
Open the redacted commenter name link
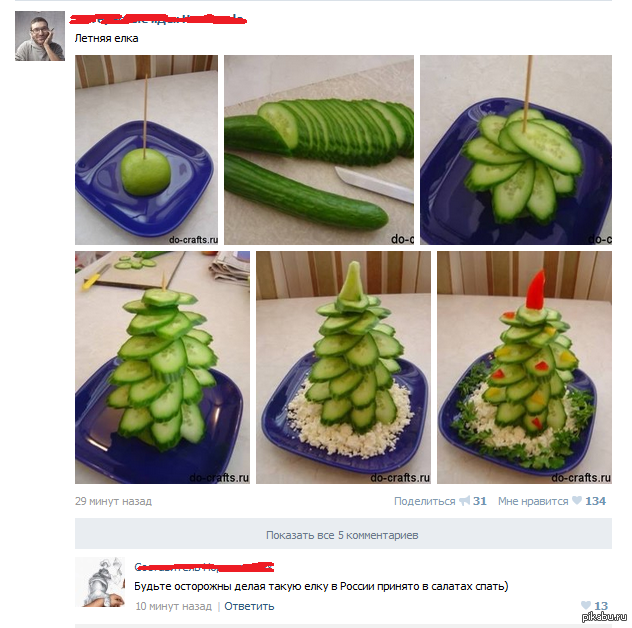click(x=204, y=567)
